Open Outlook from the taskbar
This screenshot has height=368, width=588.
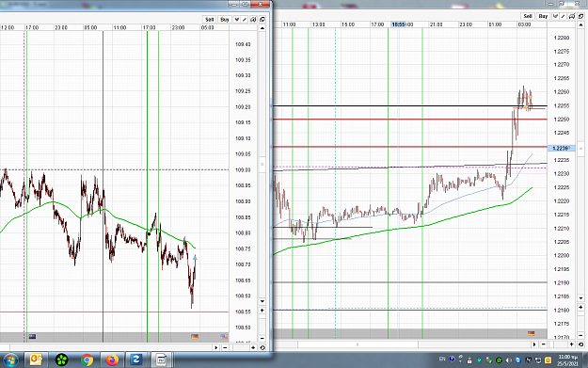[x=36, y=360]
